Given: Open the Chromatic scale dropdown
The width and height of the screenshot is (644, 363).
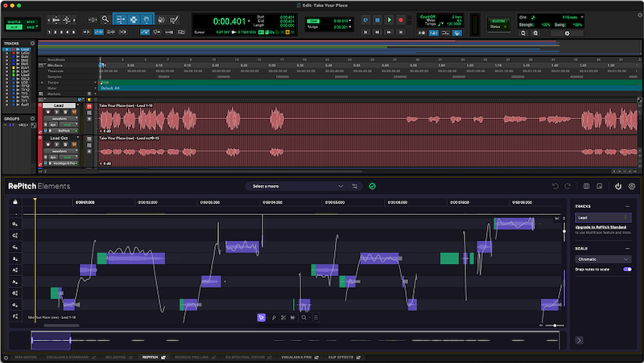Looking at the screenshot, I should [x=603, y=258].
